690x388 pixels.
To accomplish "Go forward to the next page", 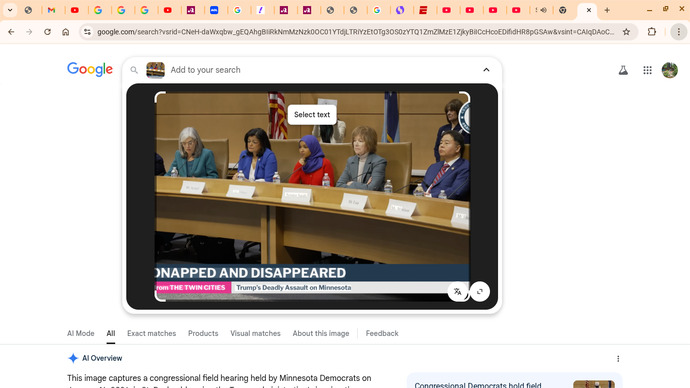I will point(29,32).
